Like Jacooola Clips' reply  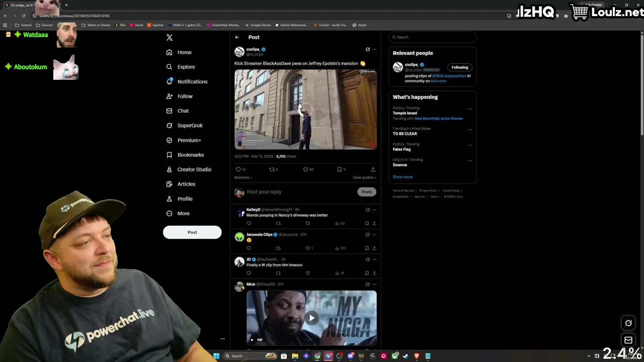(x=308, y=248)
